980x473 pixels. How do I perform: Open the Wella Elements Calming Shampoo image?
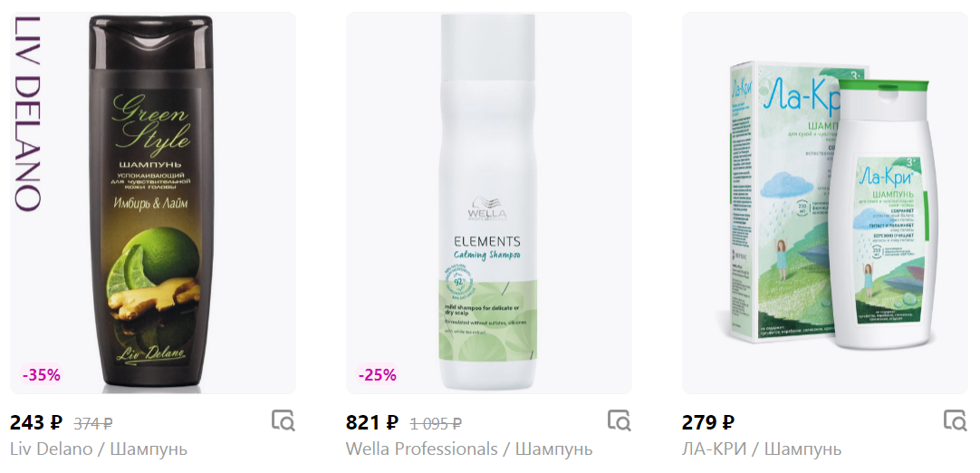tap(489, 203)
